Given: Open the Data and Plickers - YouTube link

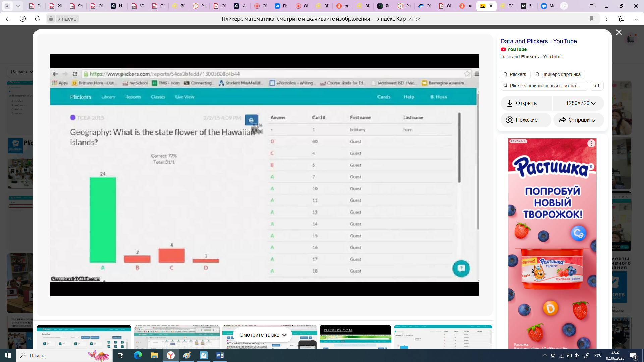Looking at the screenshot, I should [538, 41].
